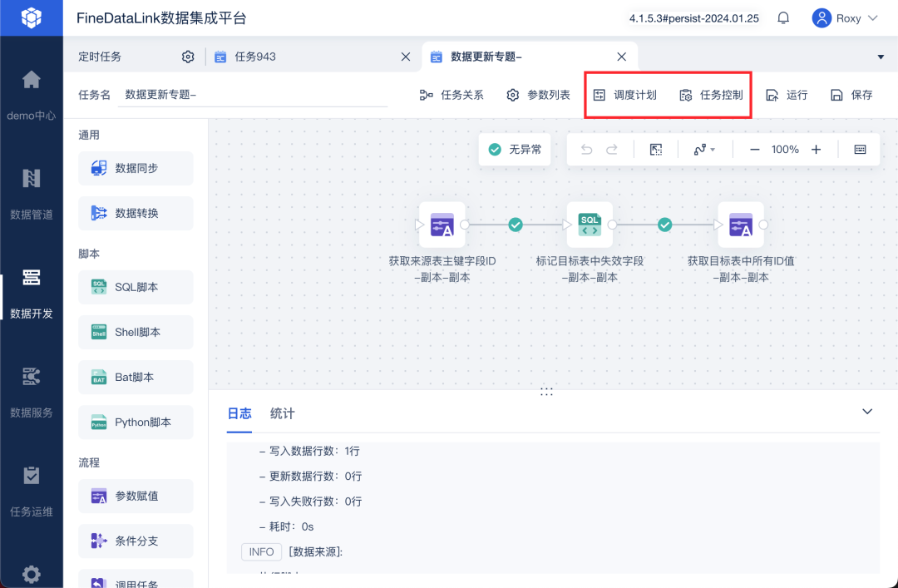Image resolution: width=898 pixels, height=588 pixels.
Task: Click log line 耗时：0s
Action: (x=286, y=526)
